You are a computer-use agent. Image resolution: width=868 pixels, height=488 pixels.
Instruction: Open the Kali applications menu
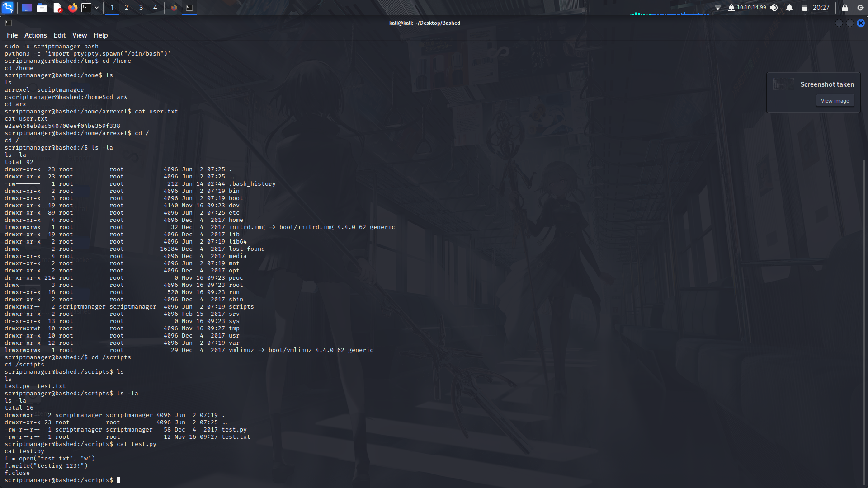click(x=7, y=7)
